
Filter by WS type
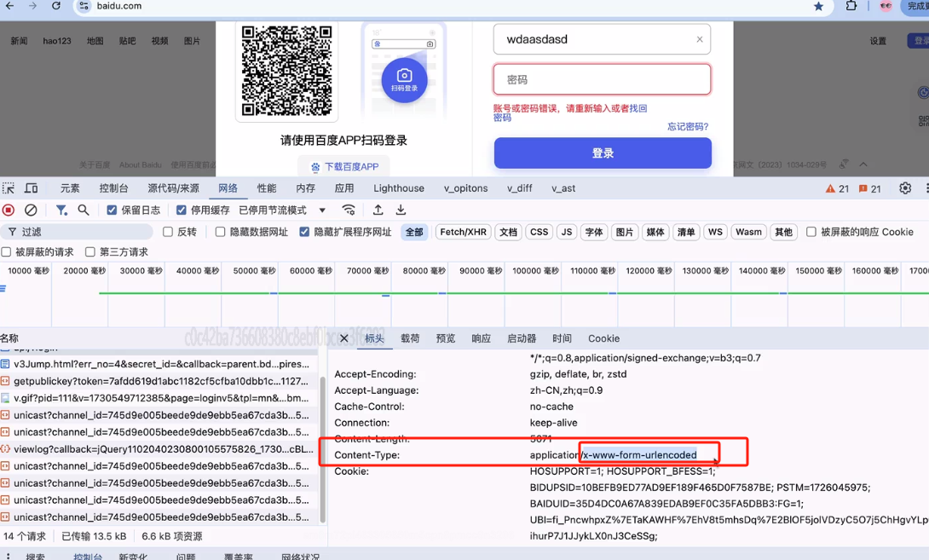click(715, 232)
